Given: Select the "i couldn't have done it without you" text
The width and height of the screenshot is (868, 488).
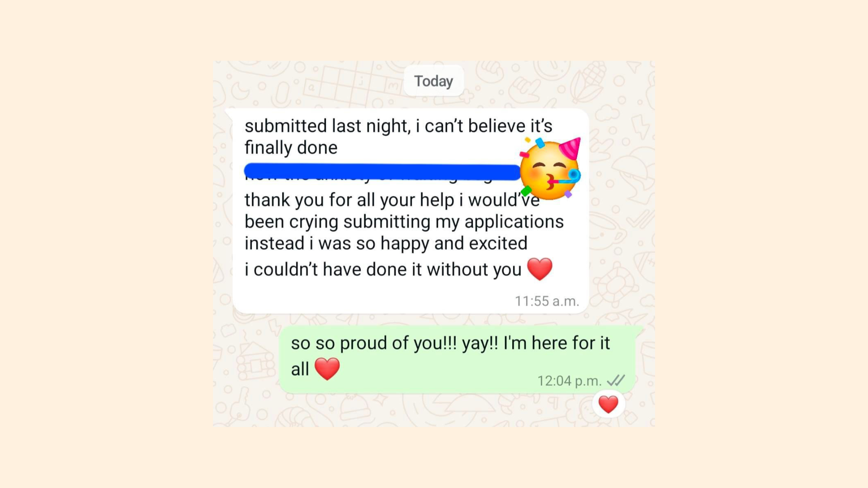Looking at the screenshot, I should [383, 269].
